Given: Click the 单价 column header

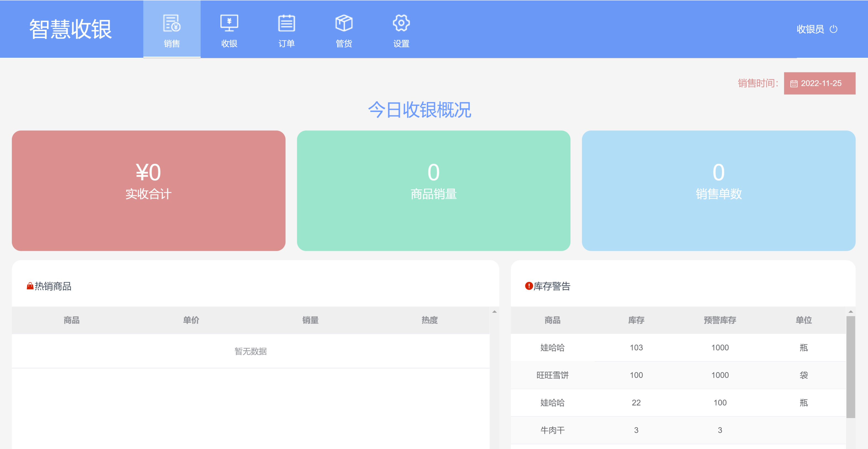Looking at the screenshot, I should point(191,320).
